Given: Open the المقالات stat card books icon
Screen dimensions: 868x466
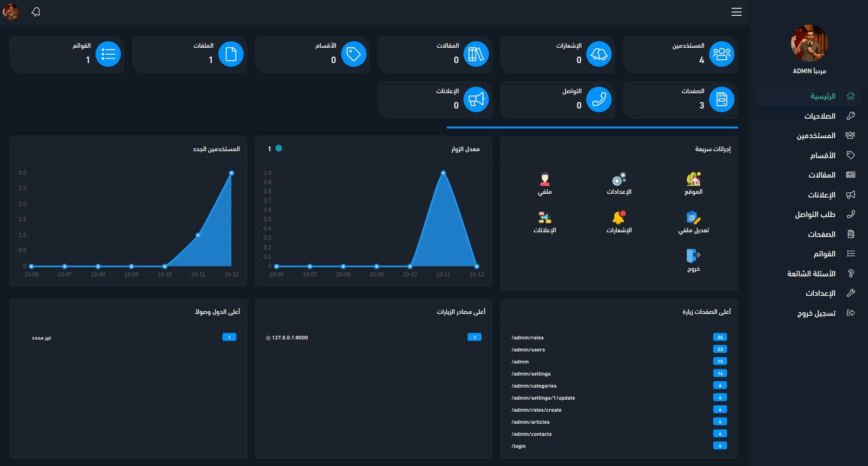Looking at the screenshot, I should [476, 54].
